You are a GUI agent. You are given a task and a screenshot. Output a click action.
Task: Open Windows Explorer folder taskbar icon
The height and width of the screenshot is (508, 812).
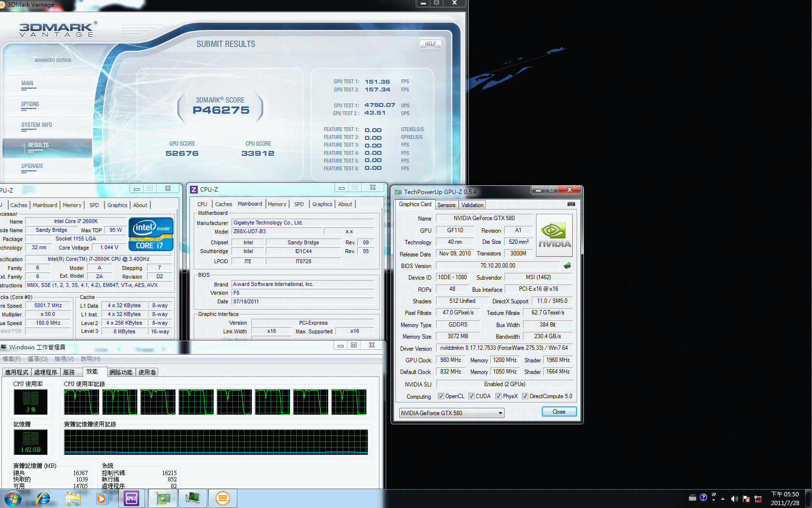tap(73, 498)
